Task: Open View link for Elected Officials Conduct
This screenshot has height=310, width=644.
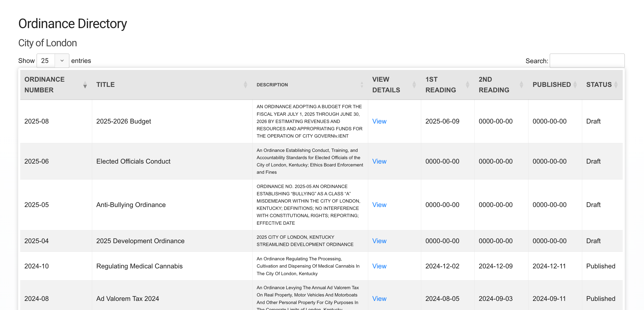Action: (379, 161)
